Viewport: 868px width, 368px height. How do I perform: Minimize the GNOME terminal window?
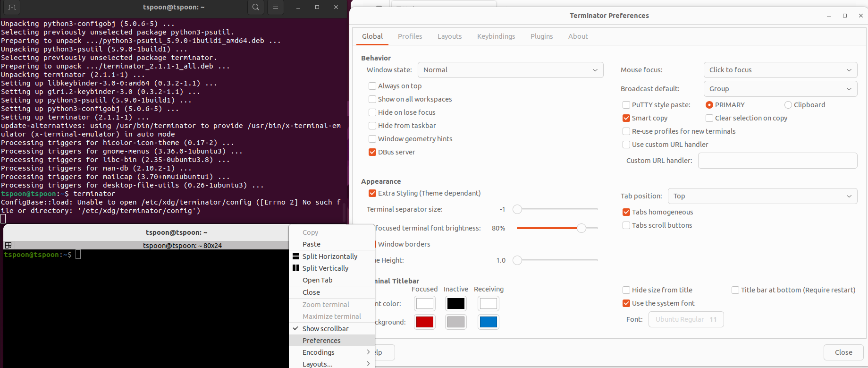click(x=298, y=7)
